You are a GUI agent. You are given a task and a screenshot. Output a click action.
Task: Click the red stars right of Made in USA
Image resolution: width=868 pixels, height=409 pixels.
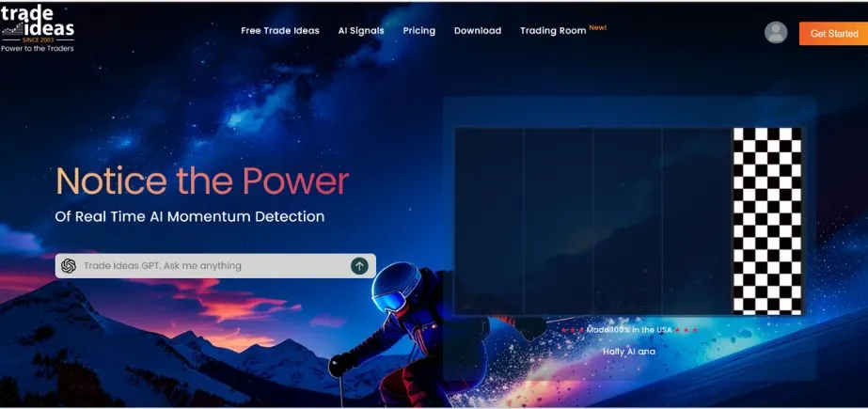coord(686,330)
